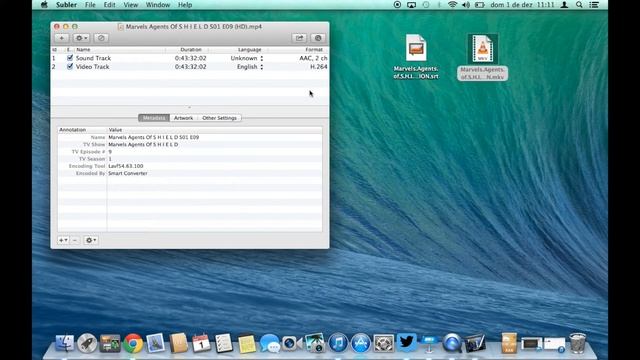This screenshot has width=640, height=360.
Task: Click the Encoding Tool value Lavf54.63.100
Action: [126, 166]
